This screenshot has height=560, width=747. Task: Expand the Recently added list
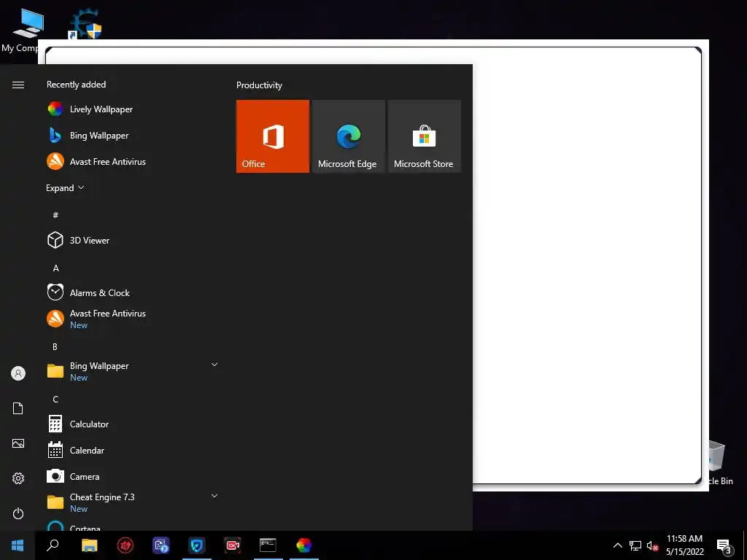pyautogui.click(x=65, y=188)
